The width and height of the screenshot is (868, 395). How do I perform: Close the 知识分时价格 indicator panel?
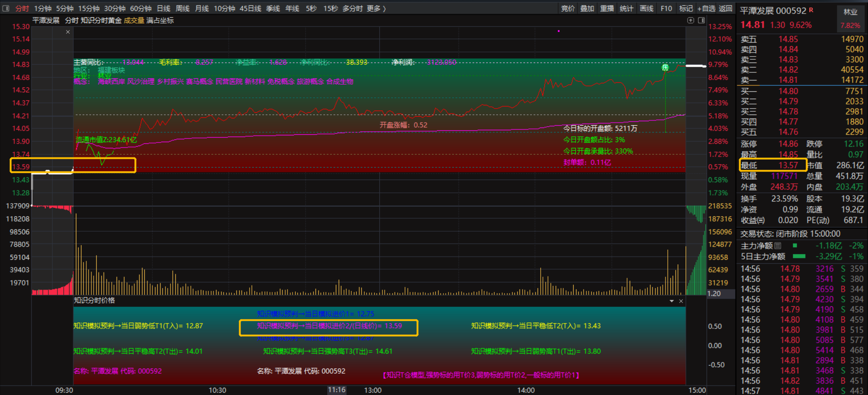[x=681, y=301]
